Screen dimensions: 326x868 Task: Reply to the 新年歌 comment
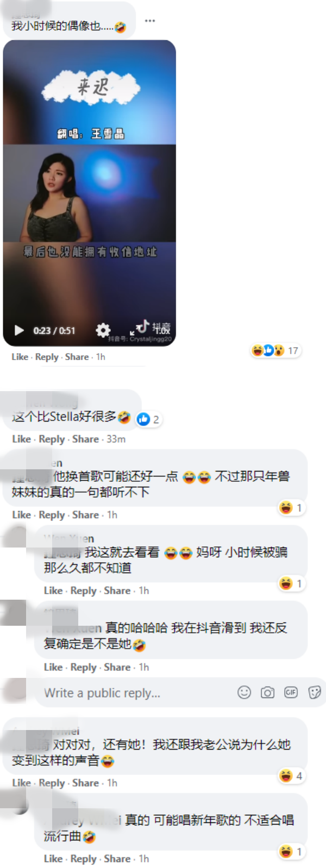(x=83, y=859)
